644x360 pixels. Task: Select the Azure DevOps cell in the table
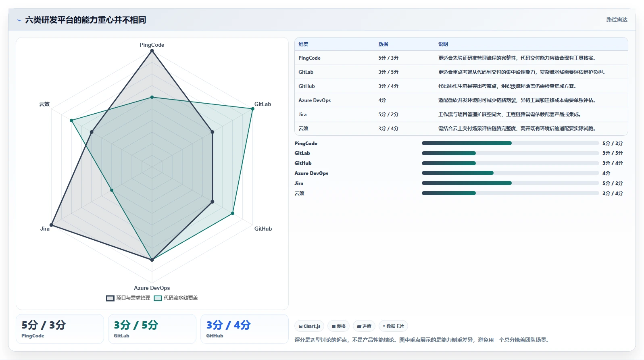pos(315,100)
